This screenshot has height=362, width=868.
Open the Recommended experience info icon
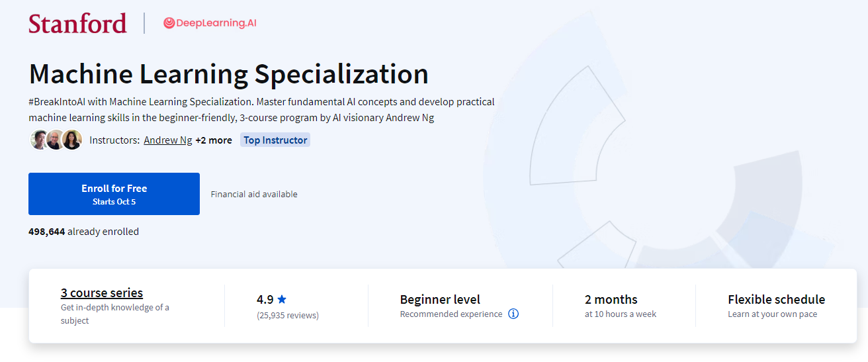[513, 314]
